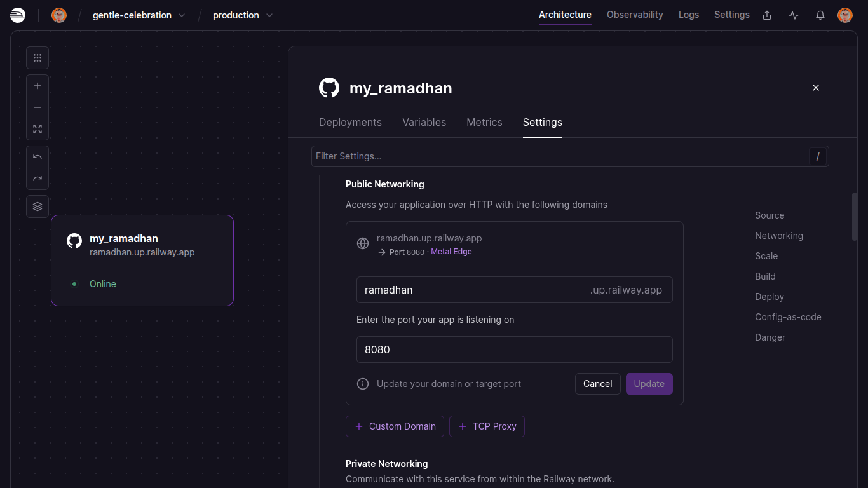Screen dimensions: 868x488
Task: Open the Logs tab
Action: 689,15
